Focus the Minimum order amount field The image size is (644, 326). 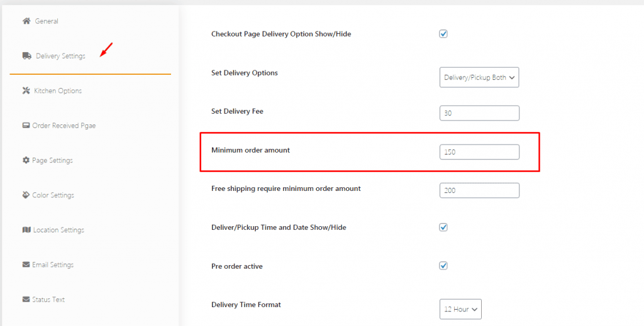tap(479, 152)
